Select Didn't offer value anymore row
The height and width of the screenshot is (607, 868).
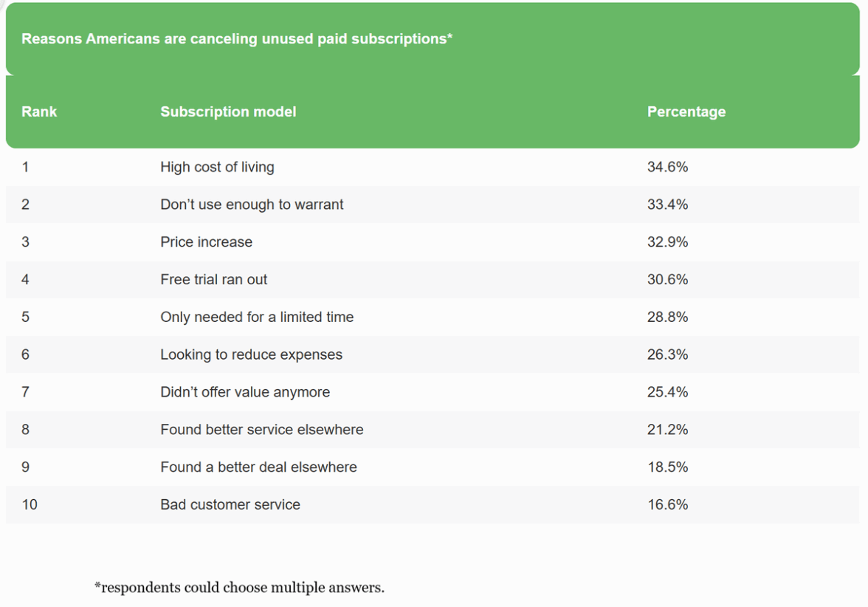(x=245, y=392)
